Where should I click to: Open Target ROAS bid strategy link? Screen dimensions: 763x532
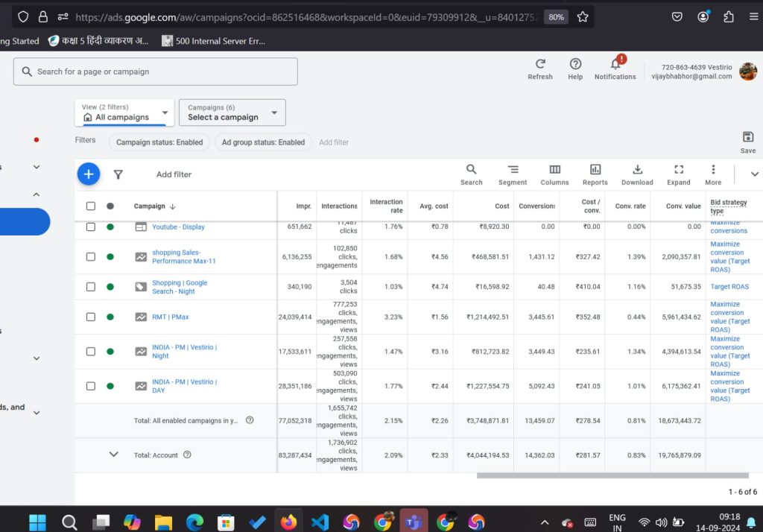(729, 287)
